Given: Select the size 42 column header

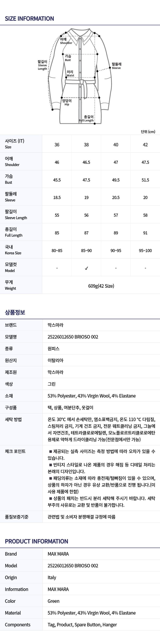Looking at the screenshot, I should pos(145,144).
